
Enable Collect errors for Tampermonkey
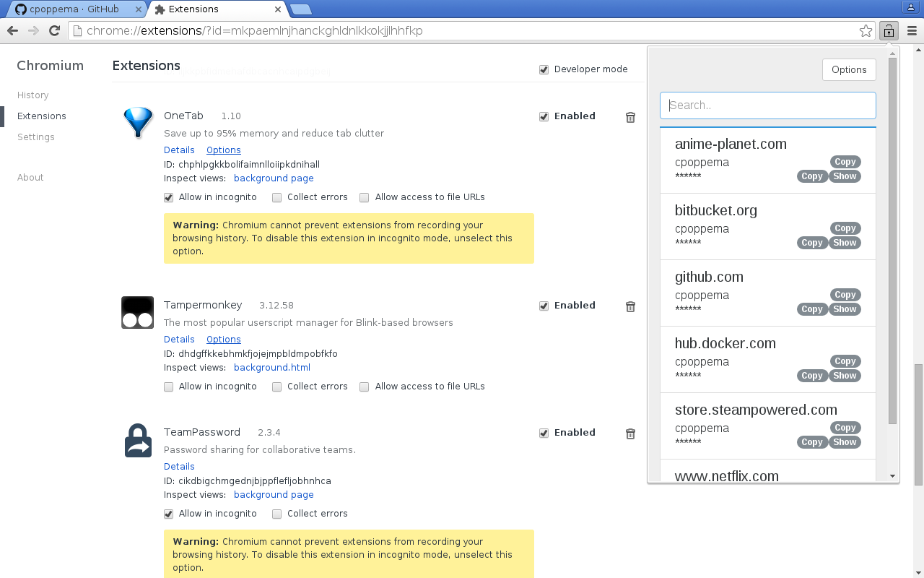point(276,387)
